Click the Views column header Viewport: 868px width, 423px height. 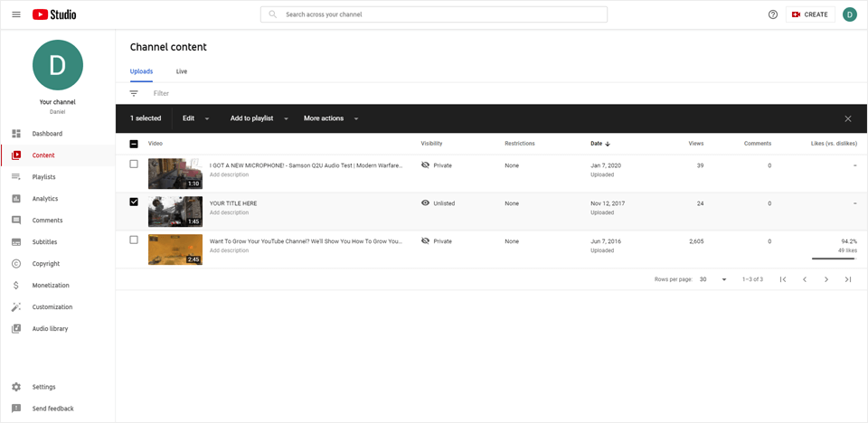pos(696,144)
